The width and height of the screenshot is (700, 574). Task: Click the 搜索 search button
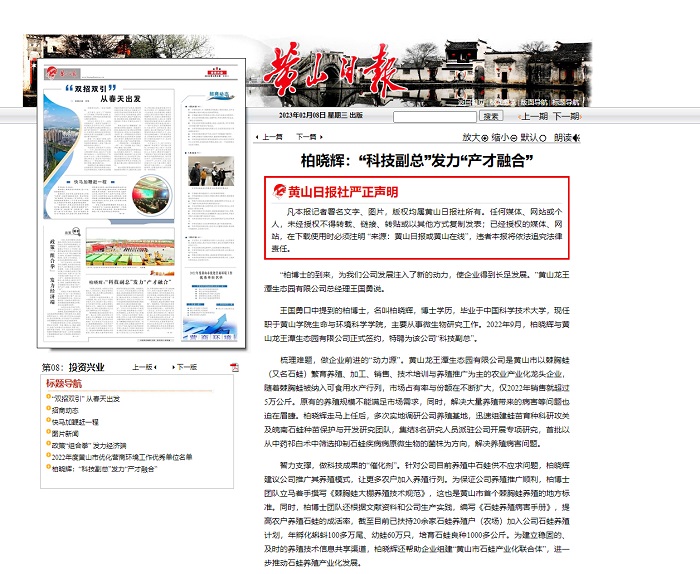[489, 117]
